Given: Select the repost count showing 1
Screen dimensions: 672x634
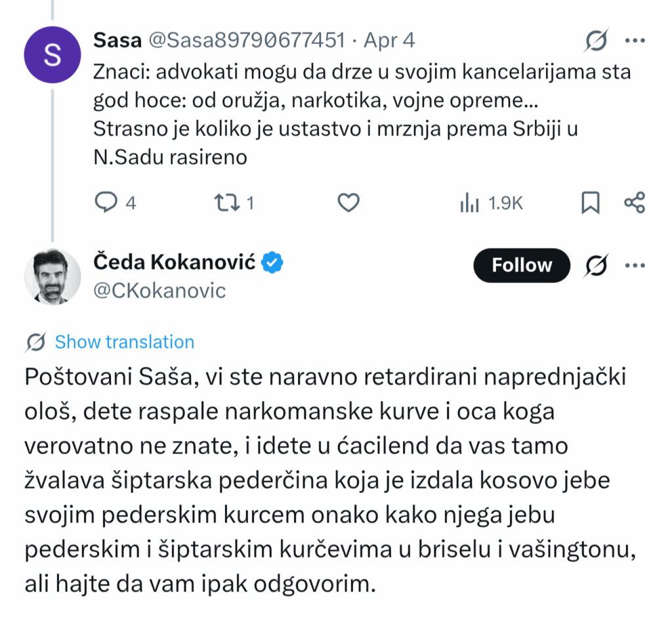Looking at the screenshot, I should coord(251,203).
